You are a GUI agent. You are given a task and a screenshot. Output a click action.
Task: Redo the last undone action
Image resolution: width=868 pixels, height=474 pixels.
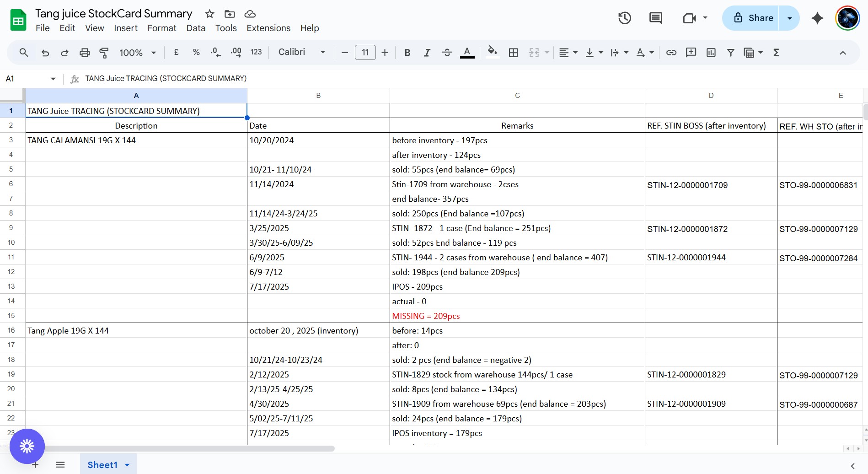64,53
